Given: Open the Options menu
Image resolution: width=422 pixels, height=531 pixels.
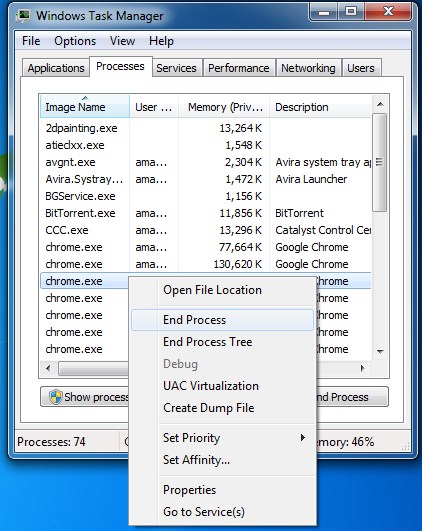Looking at the screenshot, I should [75, 41].
